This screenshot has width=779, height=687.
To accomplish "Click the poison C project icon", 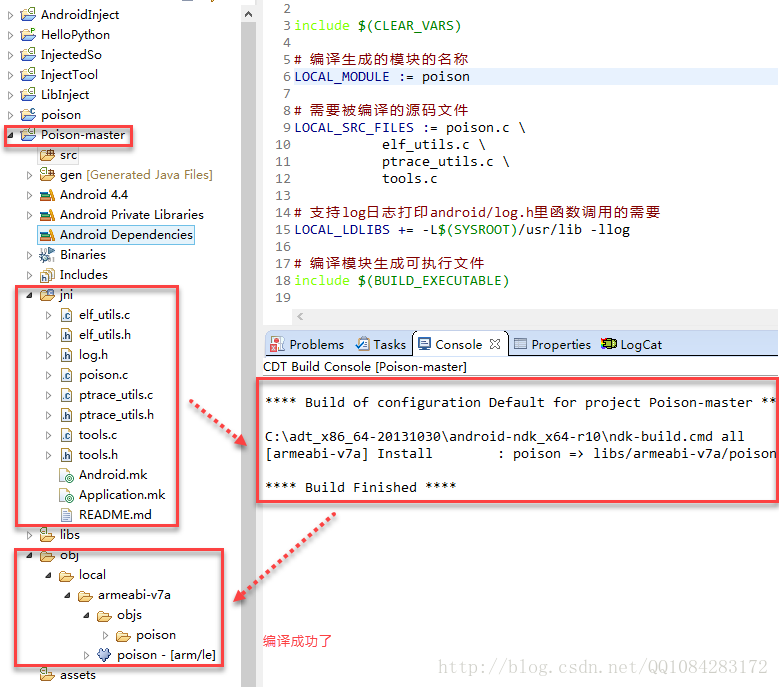I will (28, 114).
